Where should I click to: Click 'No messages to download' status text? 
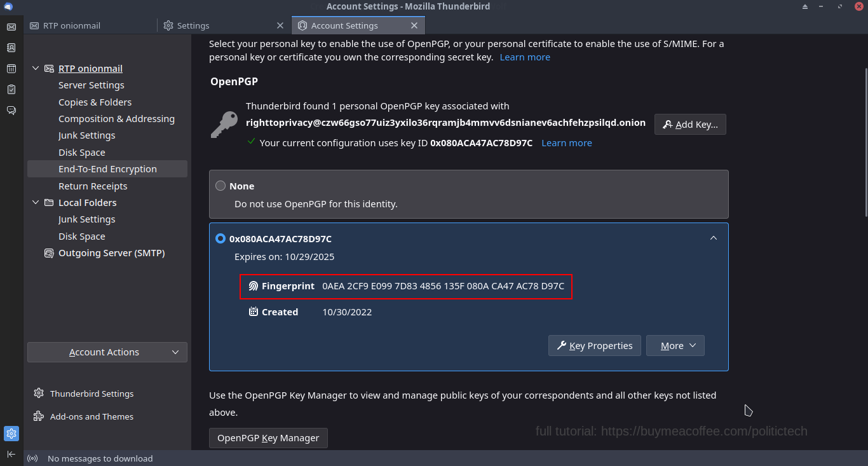click(x=100, y=458)
